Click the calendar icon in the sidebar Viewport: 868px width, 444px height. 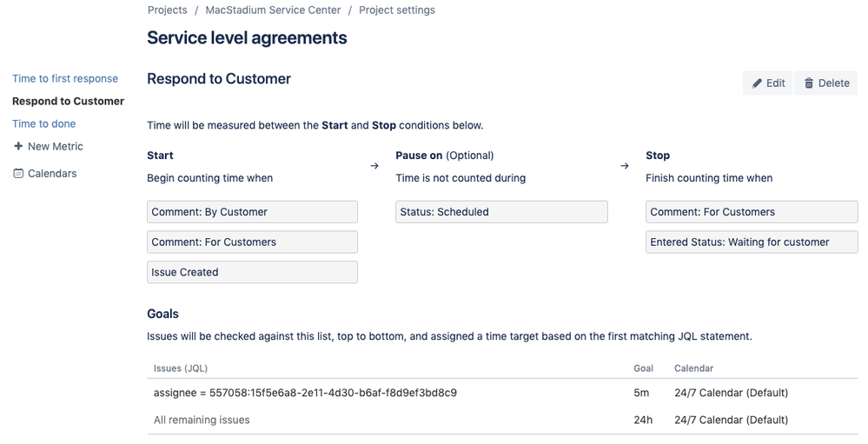[18, 174]
